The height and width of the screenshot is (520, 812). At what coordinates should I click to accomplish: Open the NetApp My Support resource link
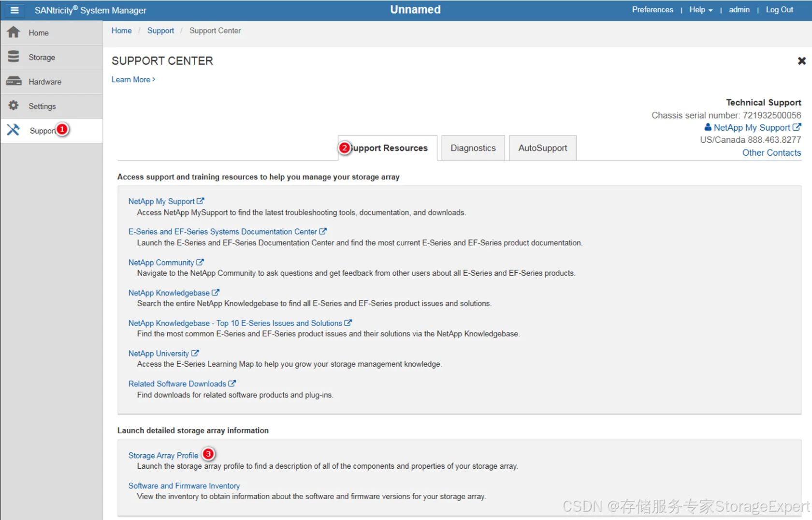tap(161, 201)
